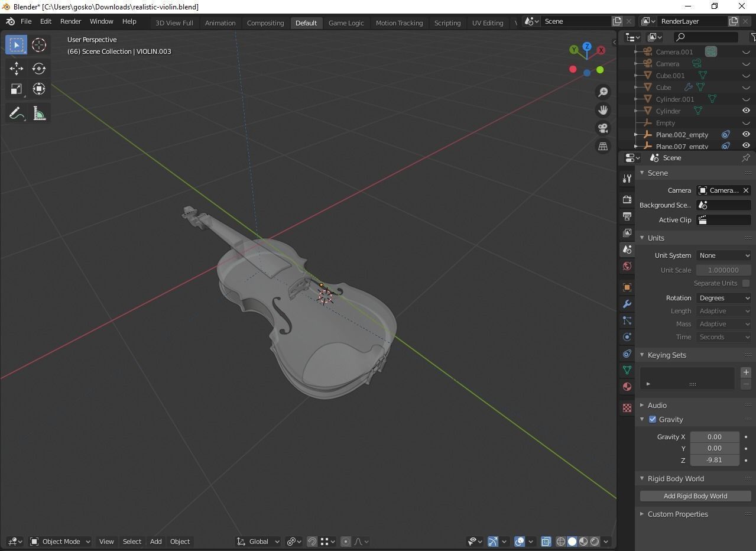Click the Gravity Z value field
The width and height of the screenshot is (756, 551).
pos(714,460)
